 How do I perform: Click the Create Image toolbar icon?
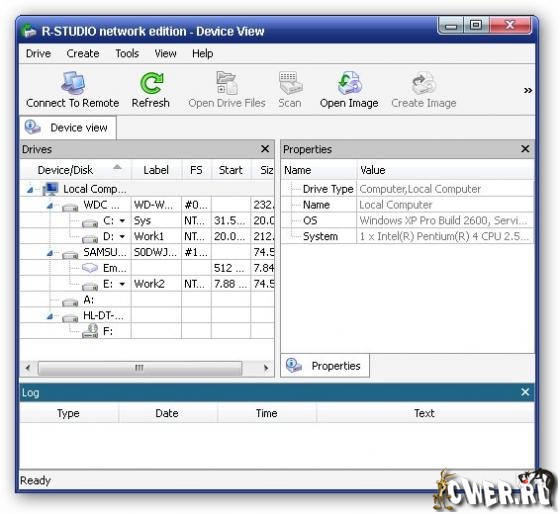pyautogui.click(x=424, y=83)
